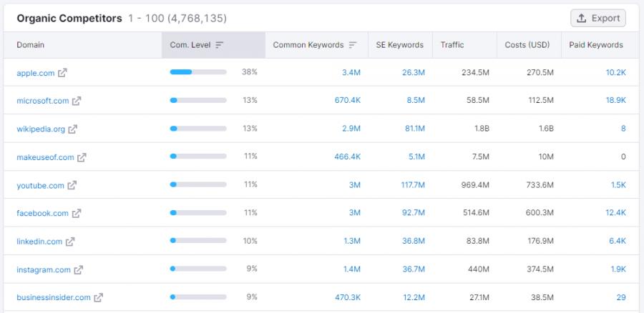The height and width of the screenshot is (313, 644).
Task: Open linkedin.com SE keywords 36.8M
Action: pyautogui.click(x=414, y=242)
